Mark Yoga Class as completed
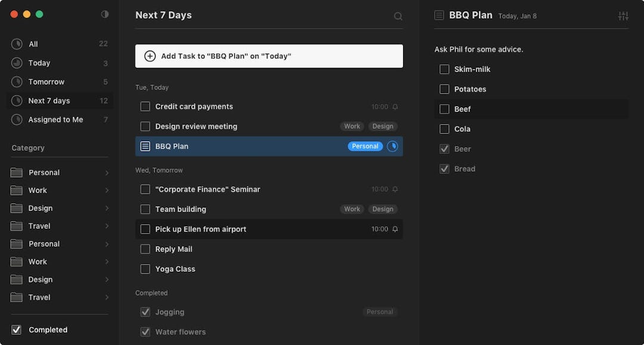 click(145, 269)
